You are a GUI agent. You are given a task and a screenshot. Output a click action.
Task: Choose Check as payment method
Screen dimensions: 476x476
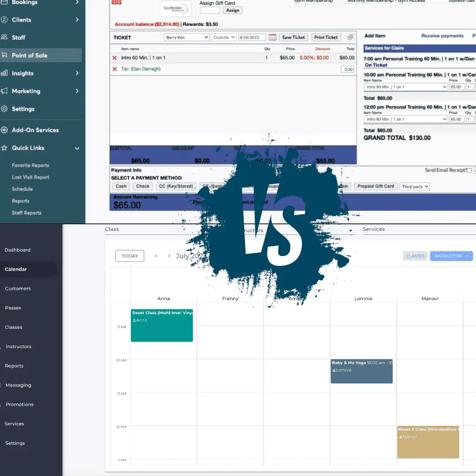tap(143, 186)
